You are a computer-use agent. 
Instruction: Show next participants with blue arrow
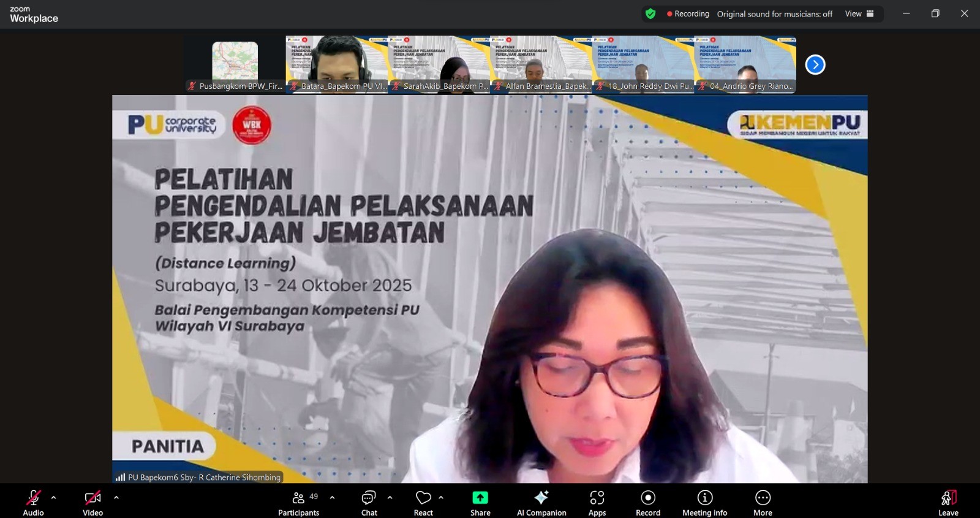[x=815, y=64]
